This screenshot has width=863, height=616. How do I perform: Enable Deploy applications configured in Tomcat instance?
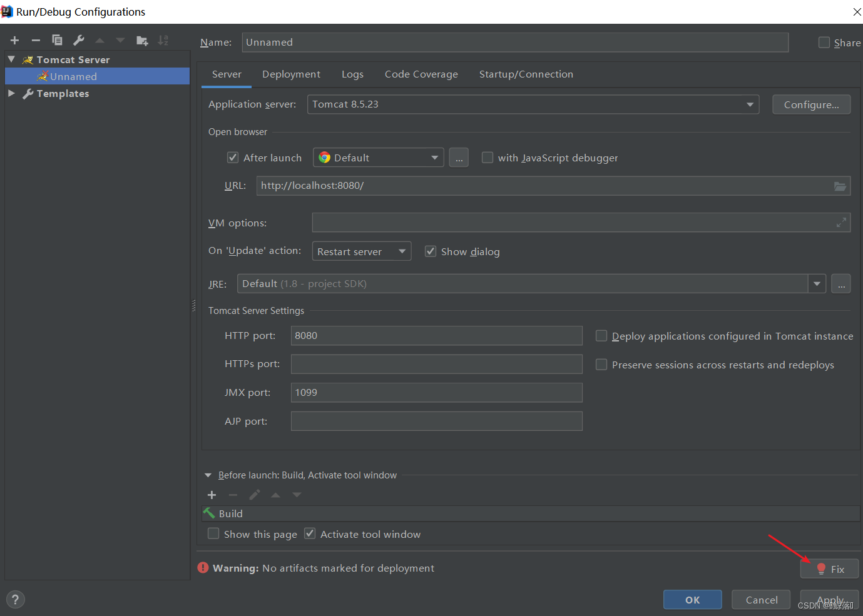click(601, 336)
